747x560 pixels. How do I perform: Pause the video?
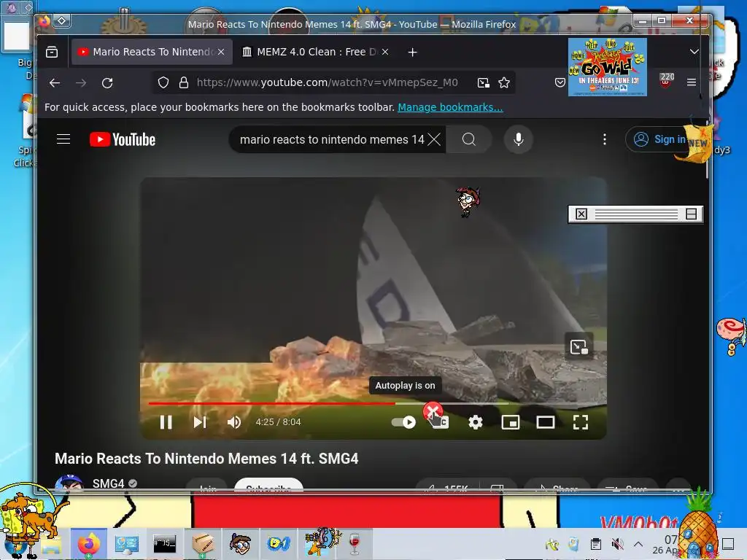(166, 422)
